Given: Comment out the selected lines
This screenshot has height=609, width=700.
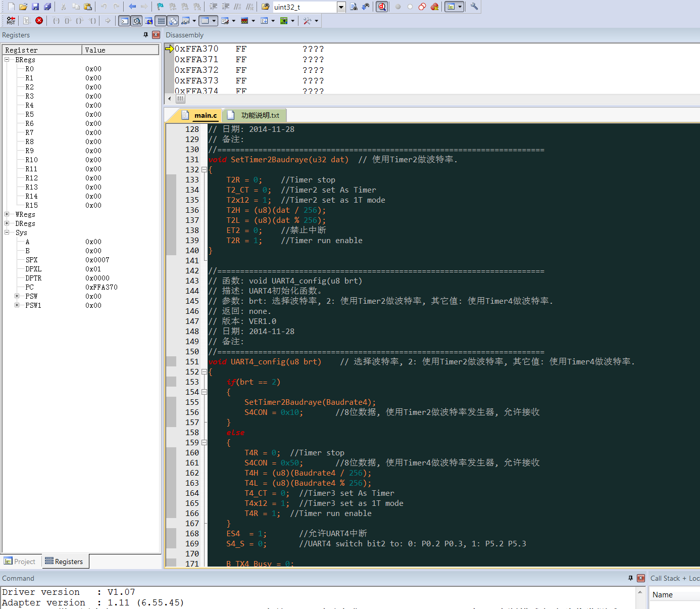Looking at the screenshot, I should tap(238, 7).
